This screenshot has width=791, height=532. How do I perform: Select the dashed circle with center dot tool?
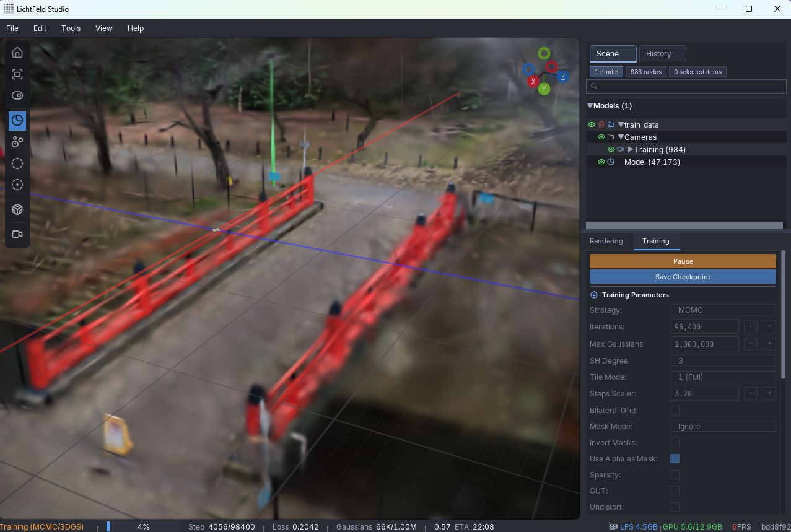17,185
